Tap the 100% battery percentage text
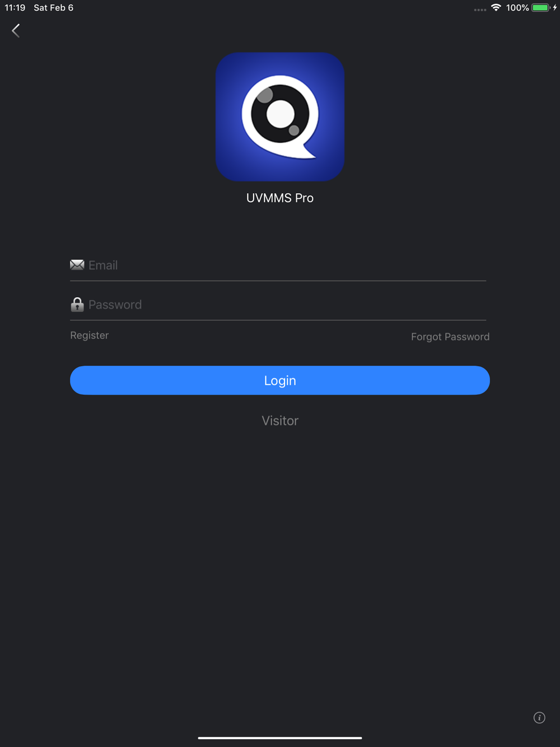The width and height of the screenshot is (560, 747). [517, 8]
